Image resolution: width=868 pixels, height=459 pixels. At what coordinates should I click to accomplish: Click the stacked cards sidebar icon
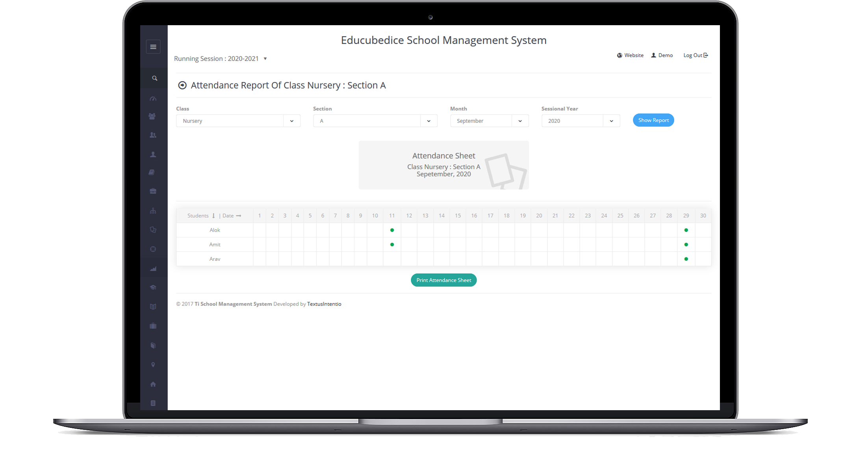(153, 229)
